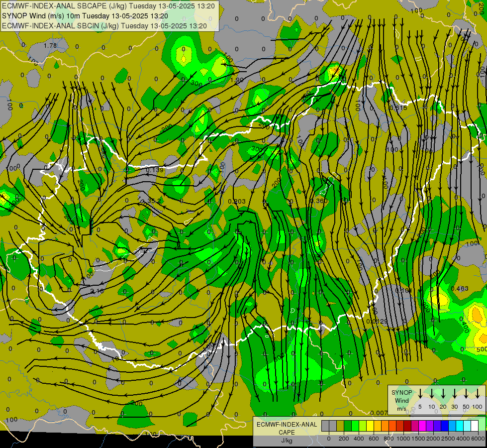487x448 pixels.
Task: Click the 600 tick label on color scale
Action: pos(374,439)
